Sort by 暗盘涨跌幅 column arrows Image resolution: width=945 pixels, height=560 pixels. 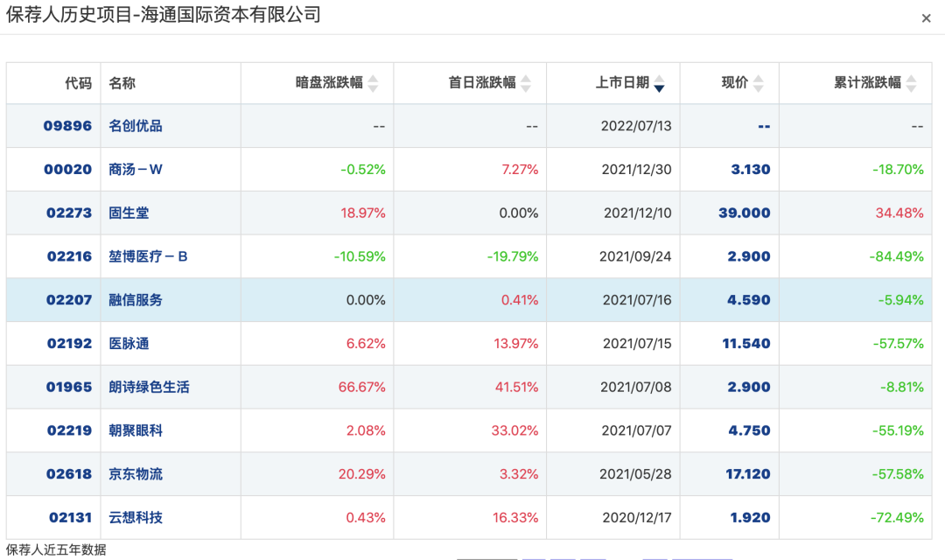pyautogui.click(x=373, y=83)
